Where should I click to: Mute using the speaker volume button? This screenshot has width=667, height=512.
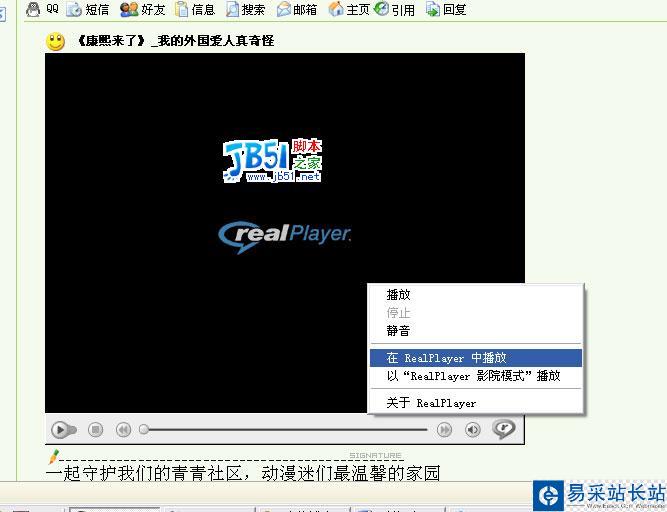click(473, 430)
